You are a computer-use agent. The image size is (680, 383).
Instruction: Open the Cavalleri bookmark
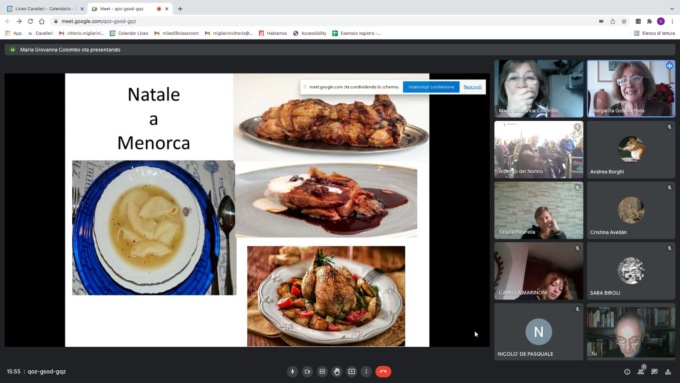click(x=40, y=33)
